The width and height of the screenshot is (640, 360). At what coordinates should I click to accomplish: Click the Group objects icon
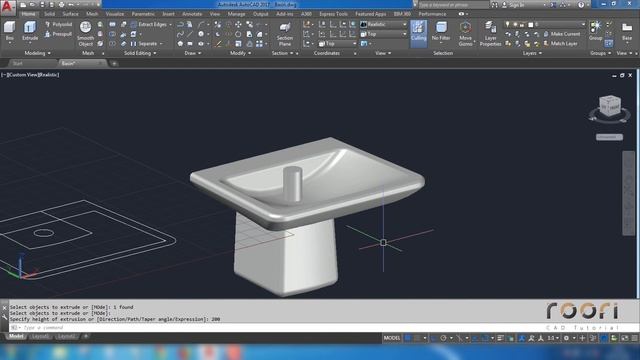point(596,30)
